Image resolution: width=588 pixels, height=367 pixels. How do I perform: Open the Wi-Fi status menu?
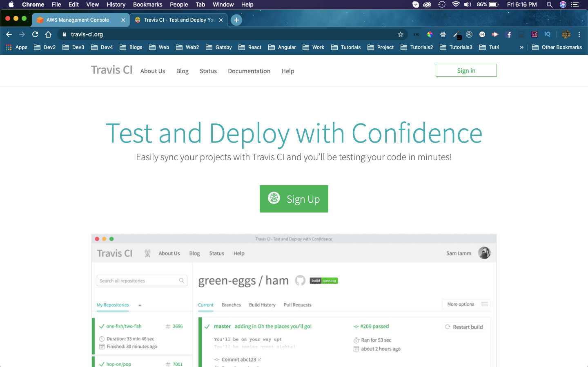(x=456, y=4)
